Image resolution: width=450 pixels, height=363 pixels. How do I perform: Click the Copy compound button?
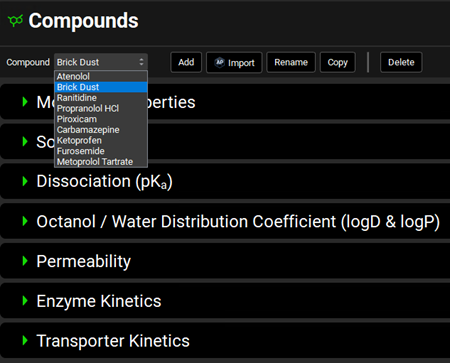[x=338, y=62]
